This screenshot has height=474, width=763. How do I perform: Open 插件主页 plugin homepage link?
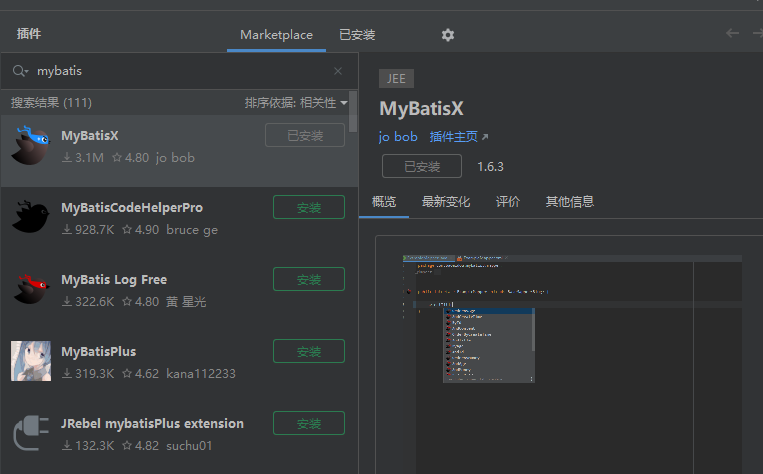point(458,137)
